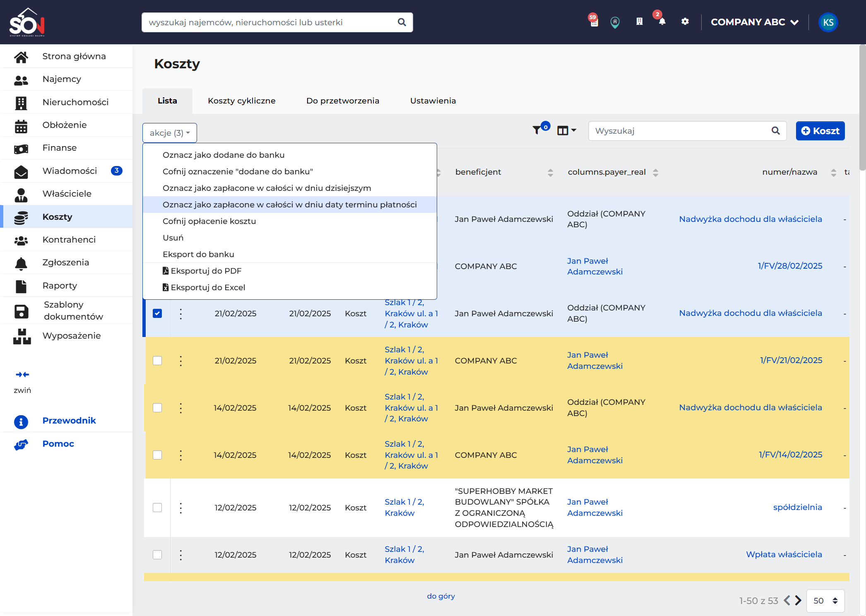This screenshot has width=866, height=616.
Task: Collapse the sidebar with zwiń arrows
Action: [22, 374]
